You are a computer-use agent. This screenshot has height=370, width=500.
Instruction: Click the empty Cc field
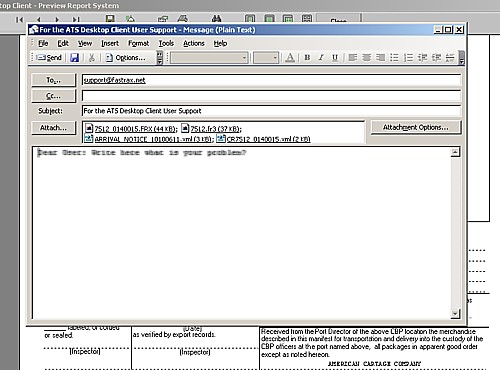[x=271, y=96]
